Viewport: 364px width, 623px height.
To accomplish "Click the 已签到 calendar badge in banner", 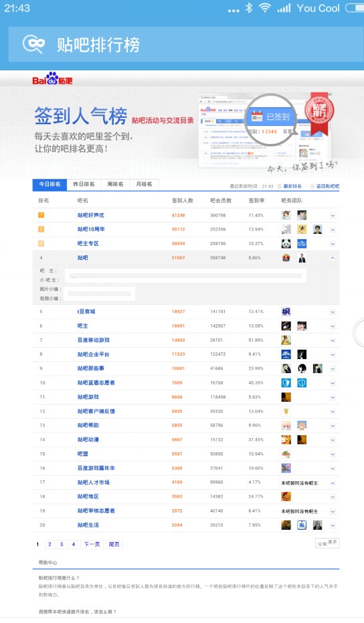I will [270, 117].
